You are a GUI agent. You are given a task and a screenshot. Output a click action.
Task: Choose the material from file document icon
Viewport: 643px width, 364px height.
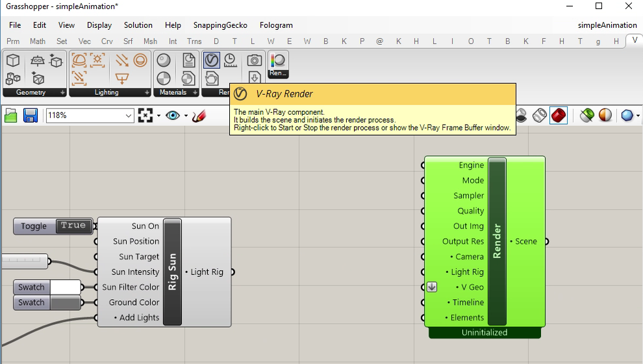(x=188, y=60)
